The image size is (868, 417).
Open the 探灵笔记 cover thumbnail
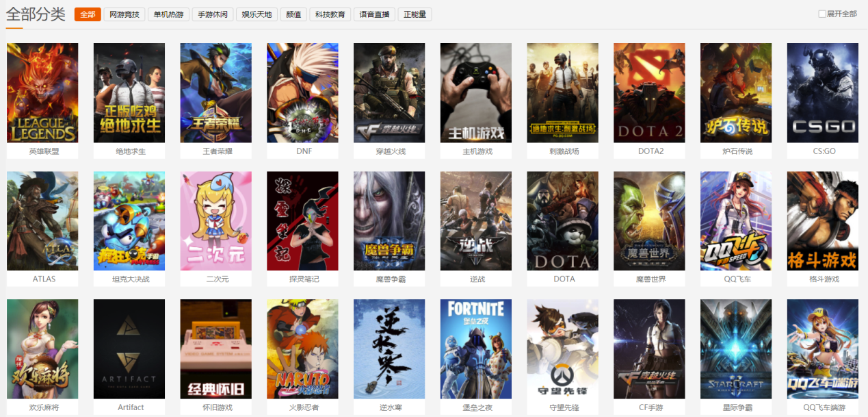tap(302, 221)
